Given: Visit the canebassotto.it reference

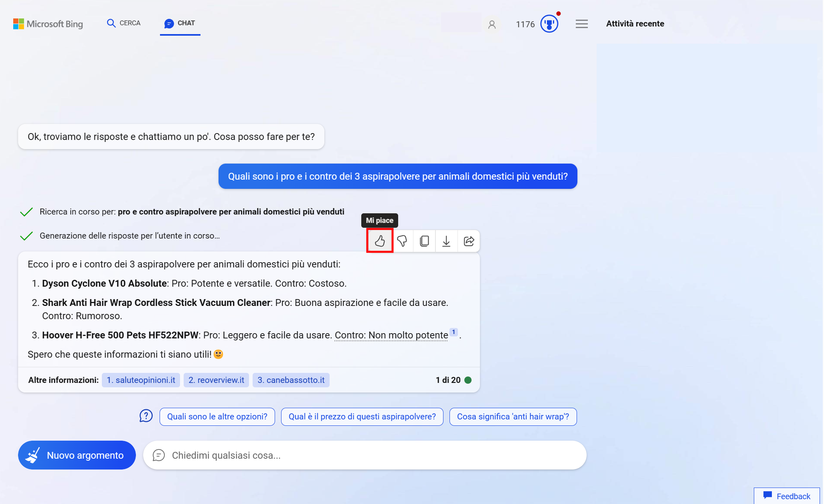Looking at the screenshot, I should point(291,380).
